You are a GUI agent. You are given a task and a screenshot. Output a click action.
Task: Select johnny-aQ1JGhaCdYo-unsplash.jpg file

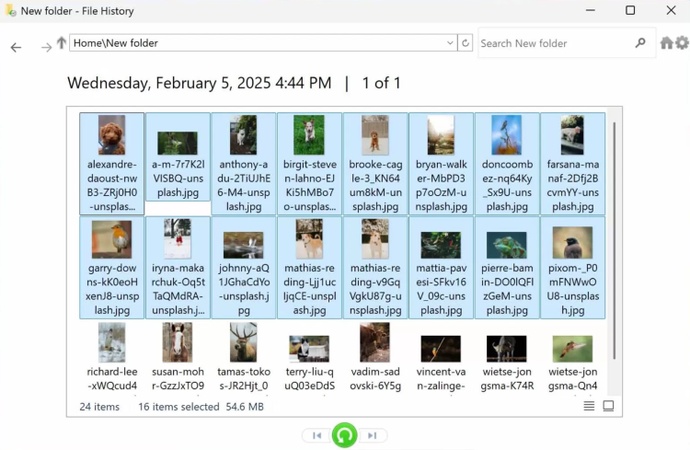[243, 267]
